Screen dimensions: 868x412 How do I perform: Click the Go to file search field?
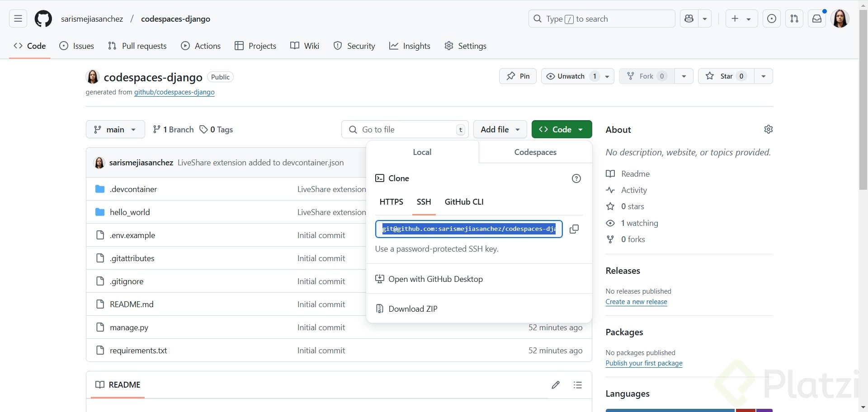click(405, 130)
